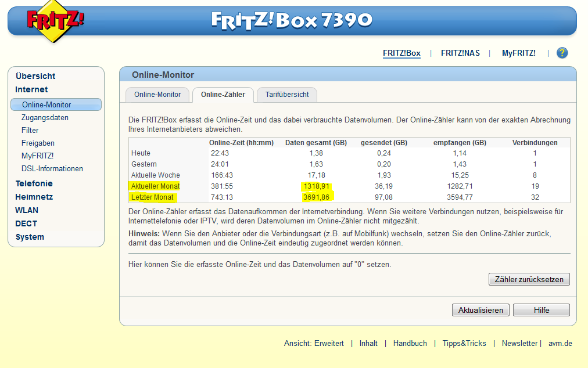Viewport: 588px width, 368px height.
Task: Click the Aktualisieren button
Action: [x=481, y=310]
